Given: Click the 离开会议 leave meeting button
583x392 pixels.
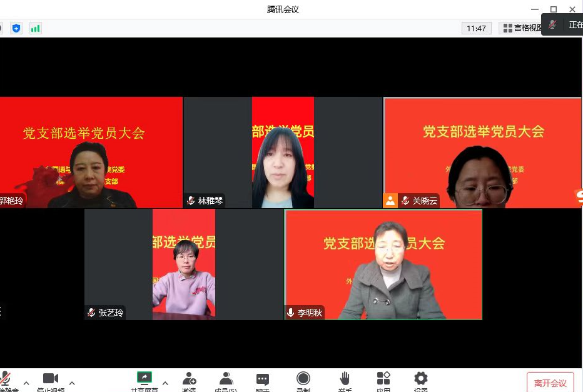Looking at the screenshot, I should [550, 383].
